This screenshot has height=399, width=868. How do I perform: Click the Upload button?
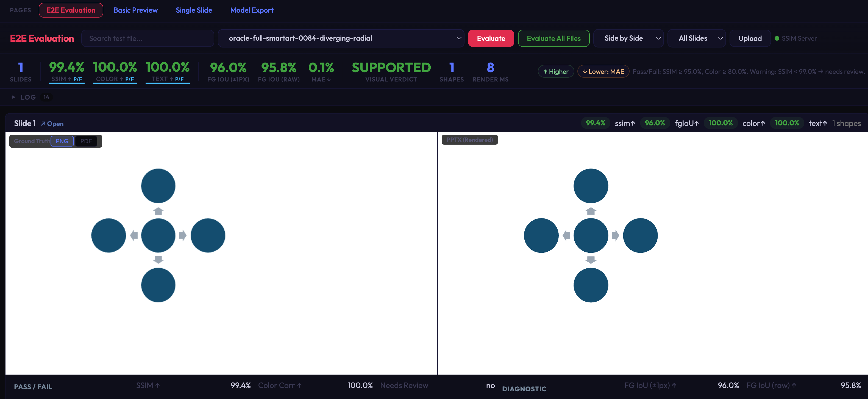click(750, 38)
